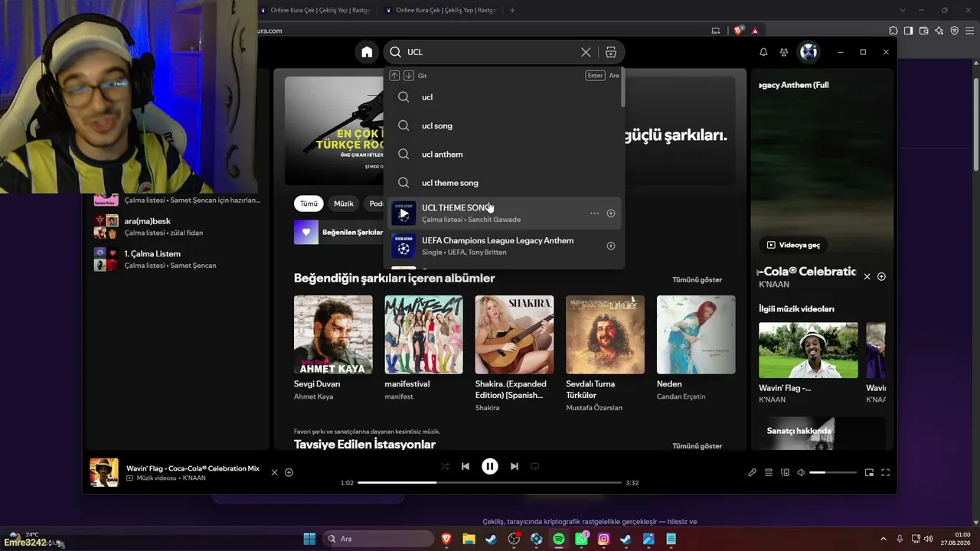Open the Brave Shields icon in address bar
The height and width of the screenshot is (551, 980).
[738, 31]
